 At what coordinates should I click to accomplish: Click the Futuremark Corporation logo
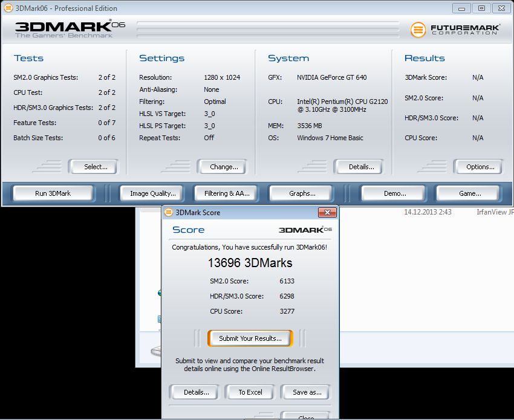point(455,30)
